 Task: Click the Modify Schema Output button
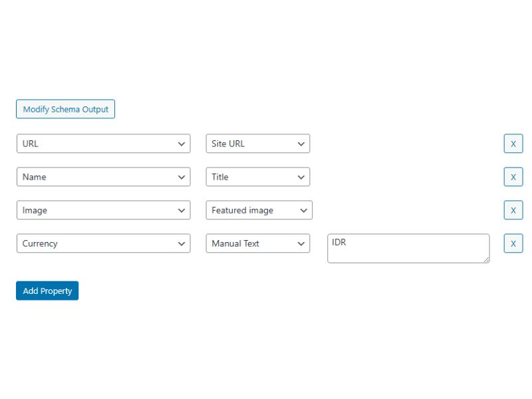(65, 109)
